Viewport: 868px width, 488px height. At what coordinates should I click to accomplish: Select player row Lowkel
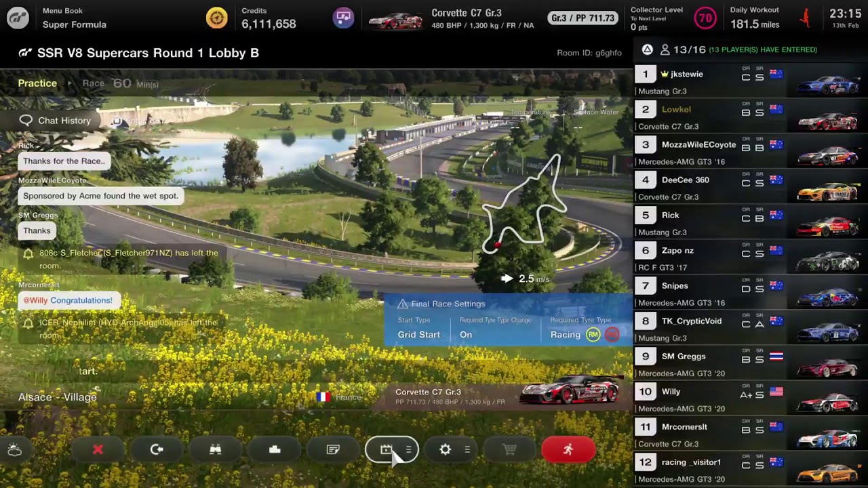(751, 117)
